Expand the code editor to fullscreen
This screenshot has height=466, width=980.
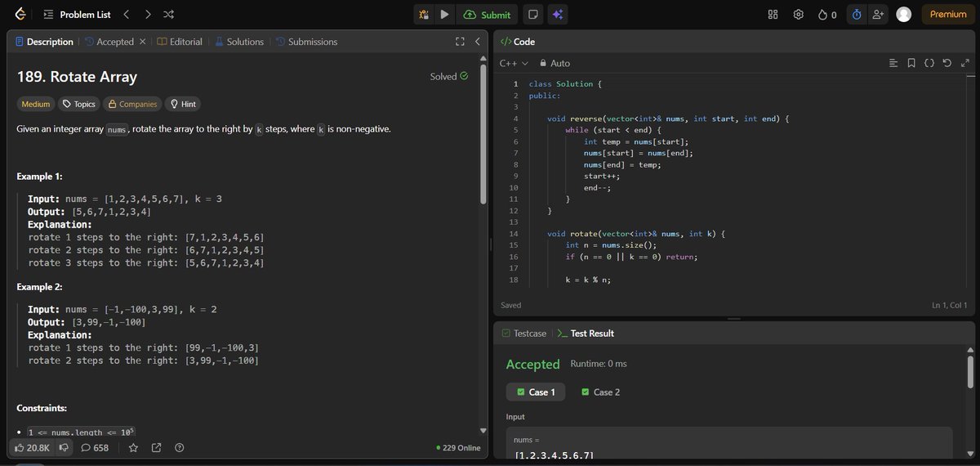[966, 63]
